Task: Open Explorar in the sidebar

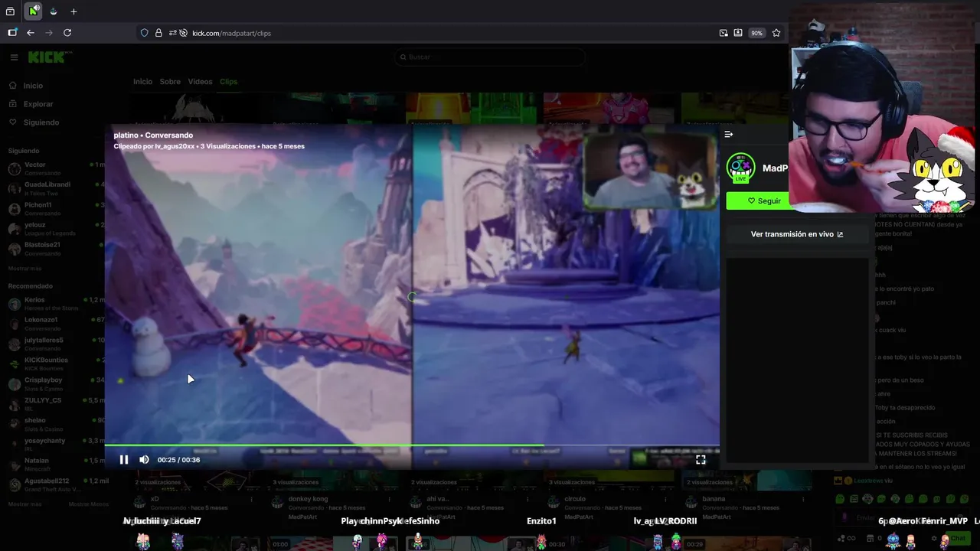Action: (x=38, y=104)
